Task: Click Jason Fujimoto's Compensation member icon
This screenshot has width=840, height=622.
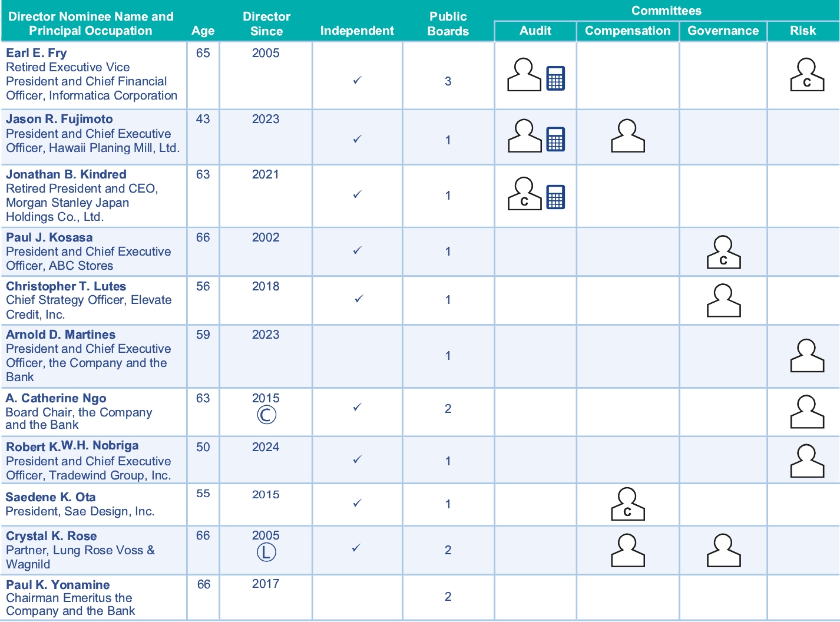Action: [627, 136]
